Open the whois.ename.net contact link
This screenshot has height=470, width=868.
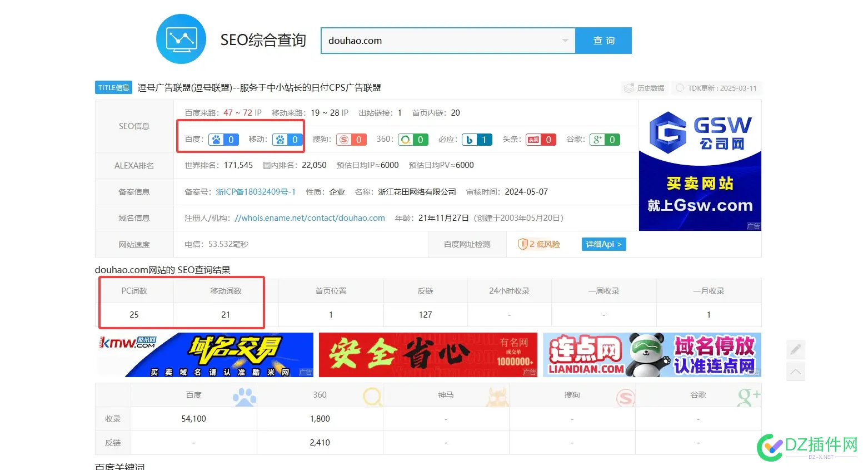310,217
